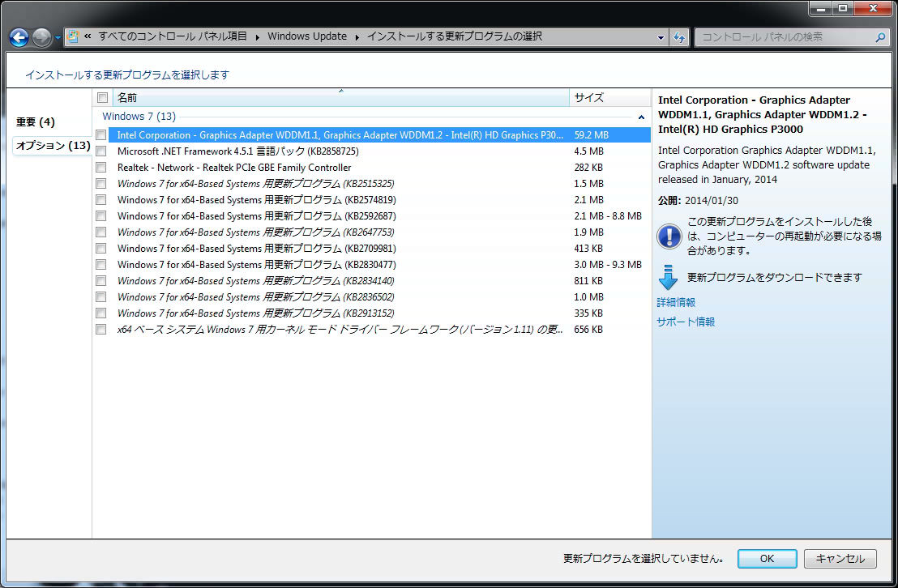This screenshot has height=588, width=898.
Task: Toggle the select-all checkbox in header
Action: pos(102,97)
